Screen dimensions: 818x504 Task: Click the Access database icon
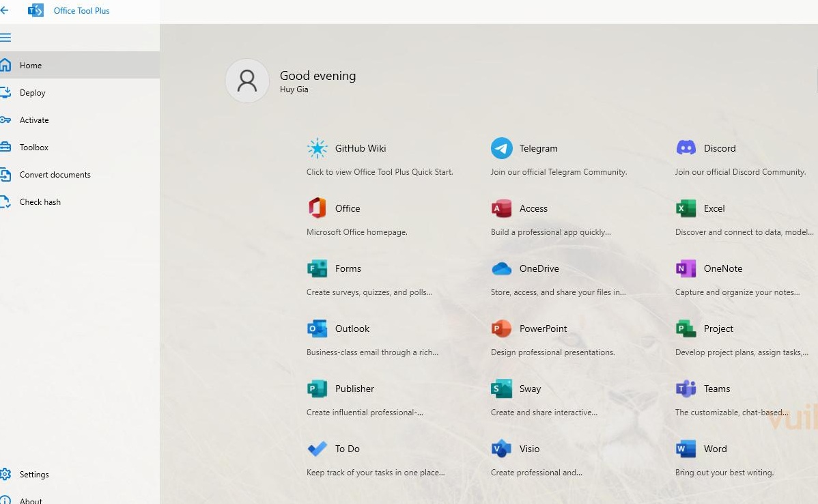(501, 208)
